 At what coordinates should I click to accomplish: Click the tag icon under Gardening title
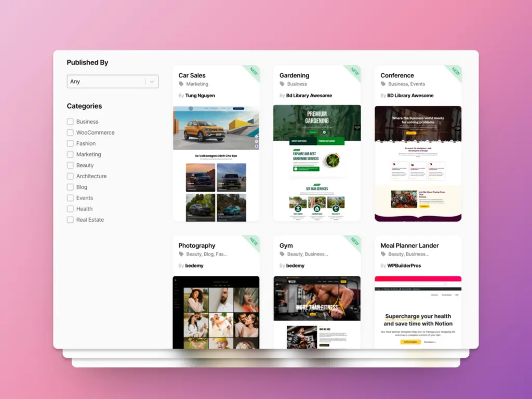tap(282, 84)
